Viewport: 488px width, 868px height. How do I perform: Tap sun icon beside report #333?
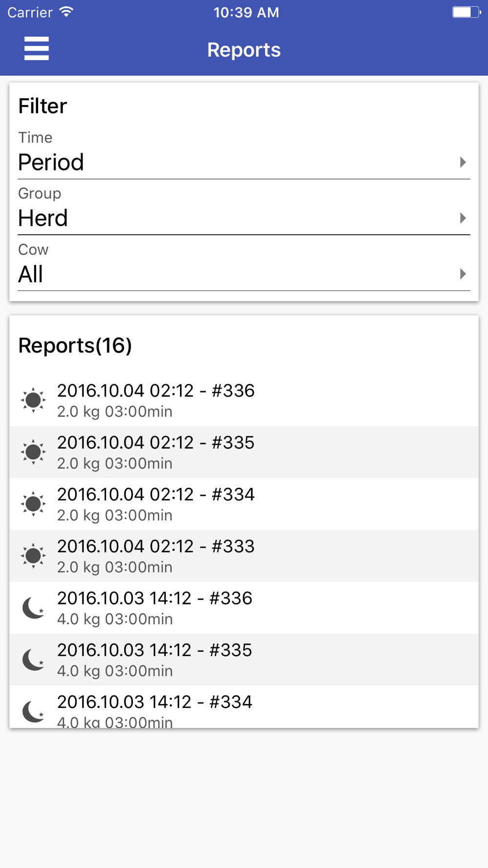click(33, 556)
